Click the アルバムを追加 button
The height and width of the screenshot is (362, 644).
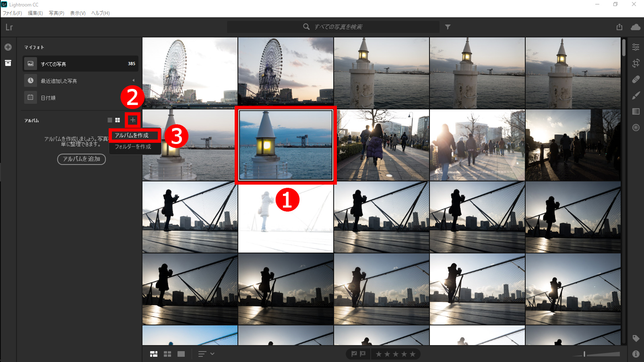[81, 159]
